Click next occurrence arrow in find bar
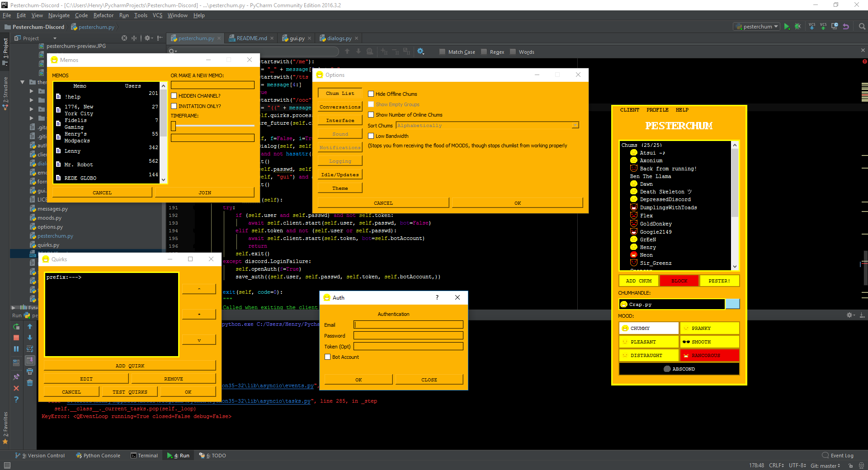This screenshot has height=470, width=868. [x=359, y=52]
